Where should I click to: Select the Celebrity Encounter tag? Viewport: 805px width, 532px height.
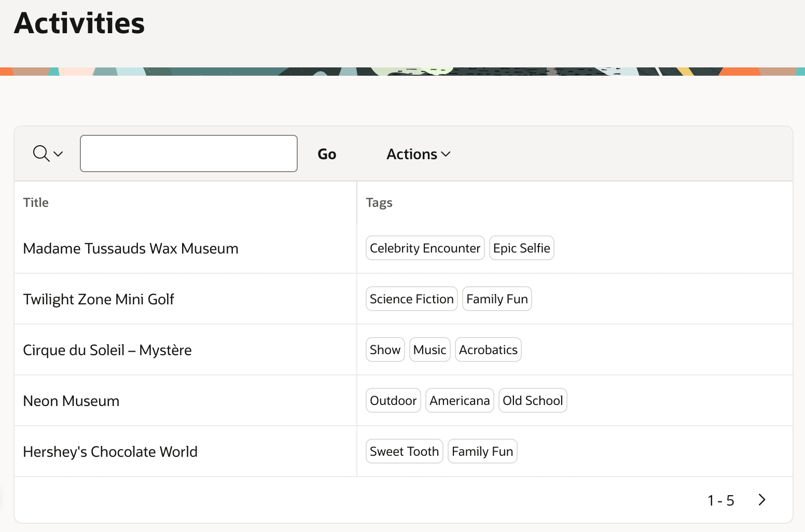[x=425, y=248]
